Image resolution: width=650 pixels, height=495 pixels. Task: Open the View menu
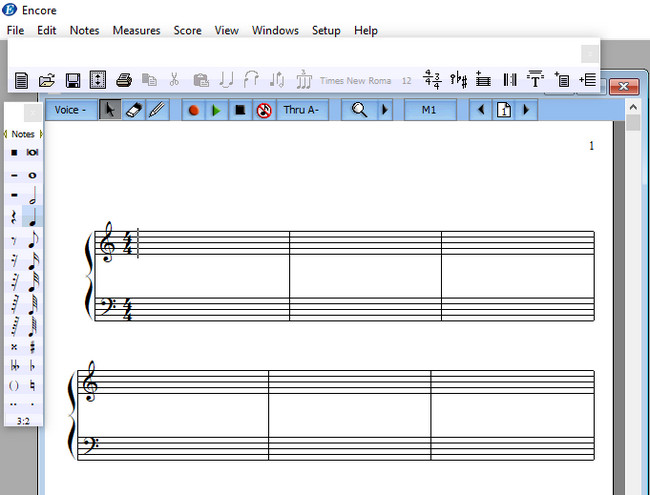[226, 30]
